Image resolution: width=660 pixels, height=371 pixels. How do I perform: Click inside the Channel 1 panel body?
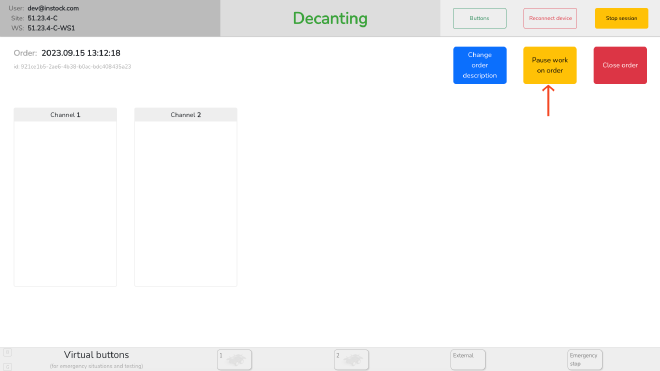tap(65, 204)
